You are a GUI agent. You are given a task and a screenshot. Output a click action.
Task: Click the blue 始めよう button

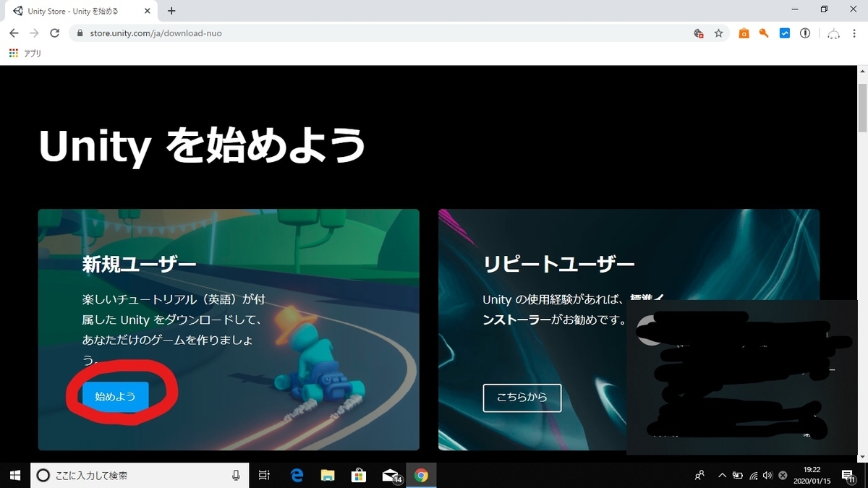pyautogui.click(x=115, y=396)
